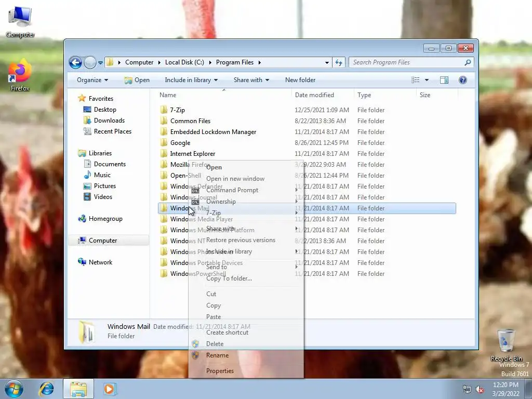Expand the 7-Zip context submenu
532x399 pixels.
pyautogui.click(x=246, y=213)
